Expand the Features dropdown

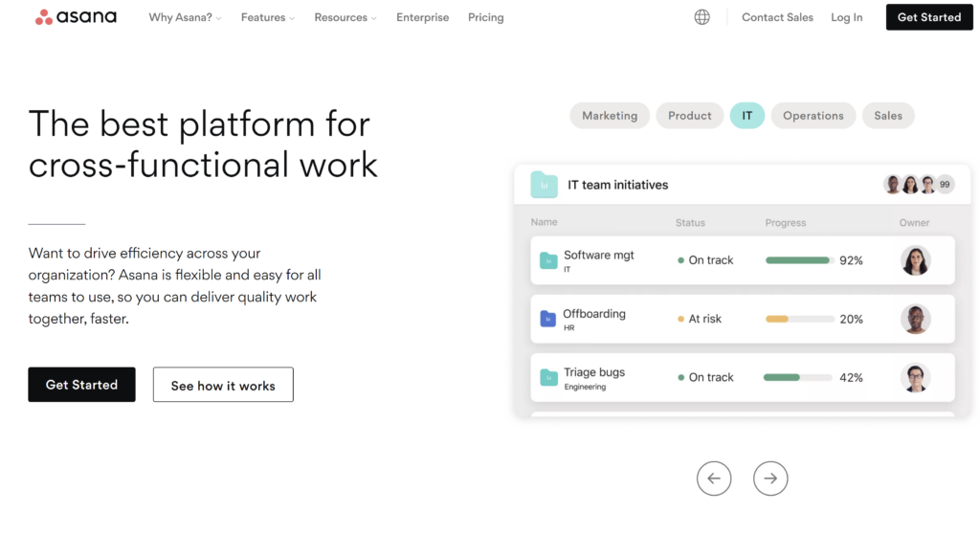[268, 17]
